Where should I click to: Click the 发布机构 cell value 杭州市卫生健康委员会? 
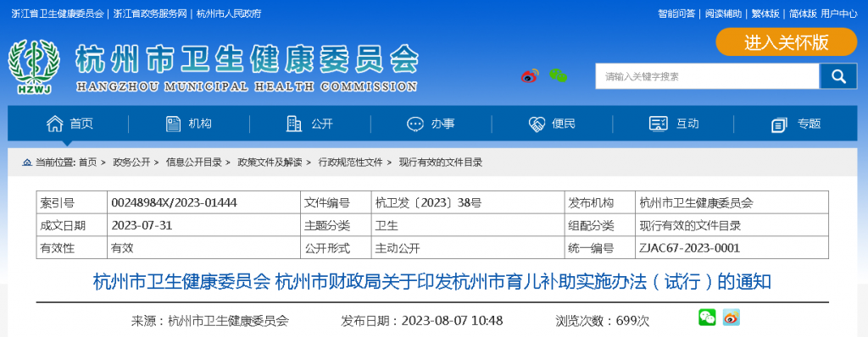696,203
